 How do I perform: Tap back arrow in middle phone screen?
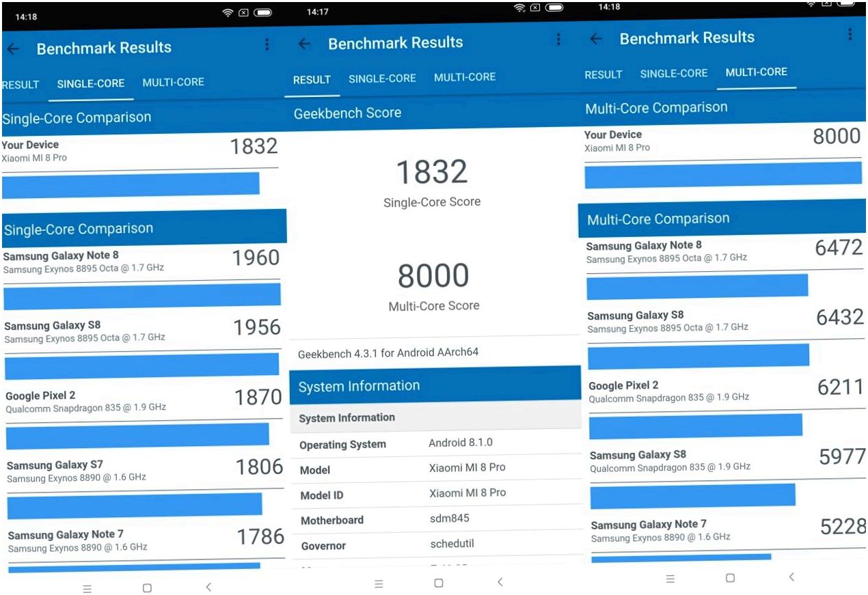304,44
